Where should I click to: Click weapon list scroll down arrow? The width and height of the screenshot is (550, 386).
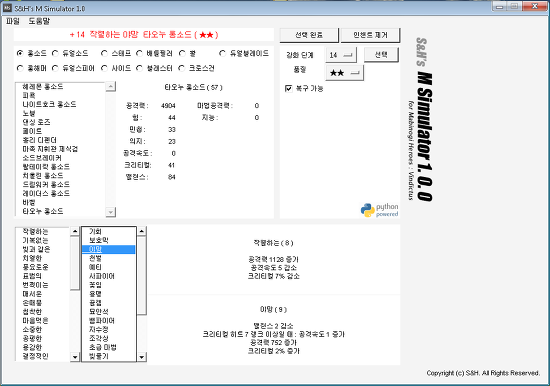point(110,212)
